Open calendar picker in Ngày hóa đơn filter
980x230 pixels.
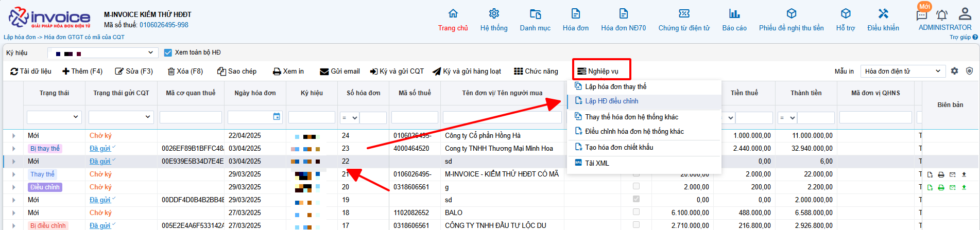click(277, 117)
